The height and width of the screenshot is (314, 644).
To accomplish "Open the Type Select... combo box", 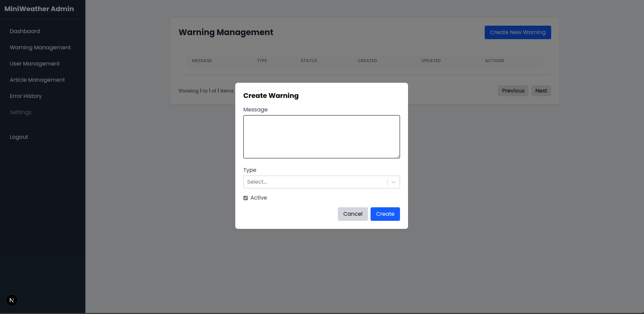I will (x=321, y=182).
